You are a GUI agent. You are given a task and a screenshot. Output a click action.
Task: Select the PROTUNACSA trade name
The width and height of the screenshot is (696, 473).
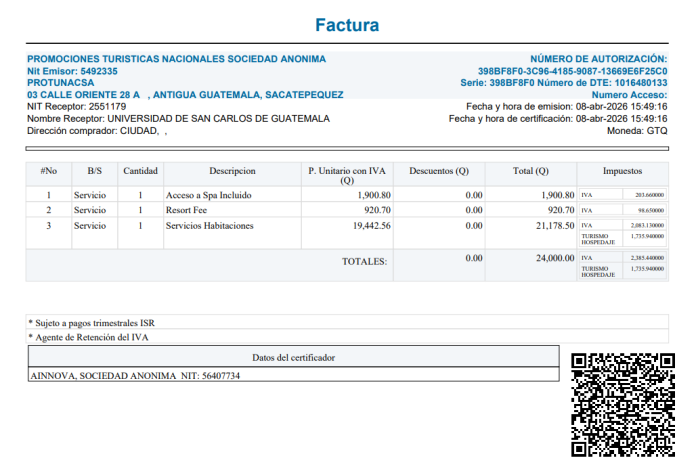pyautogui.click(x=60, y=83)
